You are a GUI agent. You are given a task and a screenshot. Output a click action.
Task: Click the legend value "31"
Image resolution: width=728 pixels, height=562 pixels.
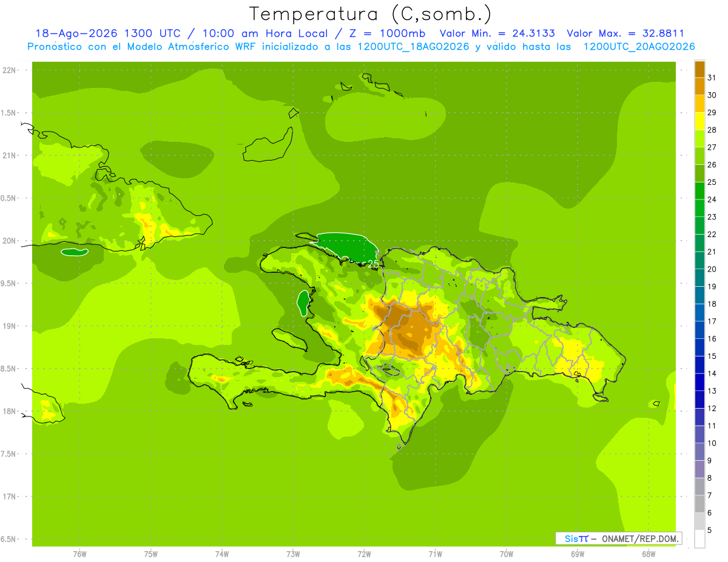click(712, 78)
